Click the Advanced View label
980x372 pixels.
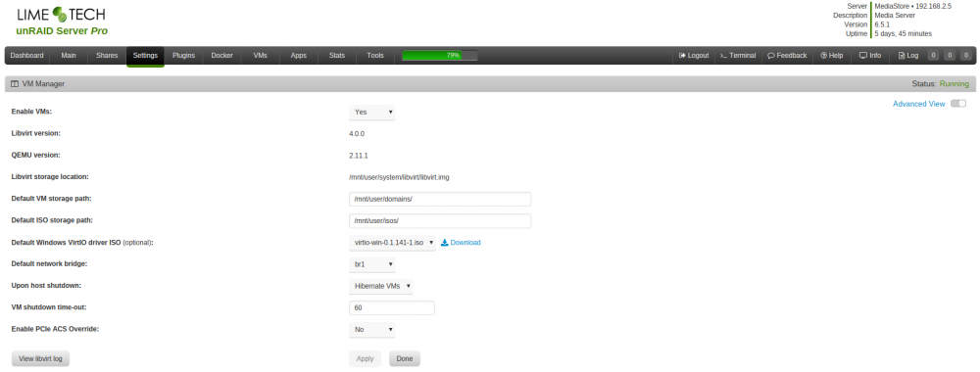(x=919, y=104)
